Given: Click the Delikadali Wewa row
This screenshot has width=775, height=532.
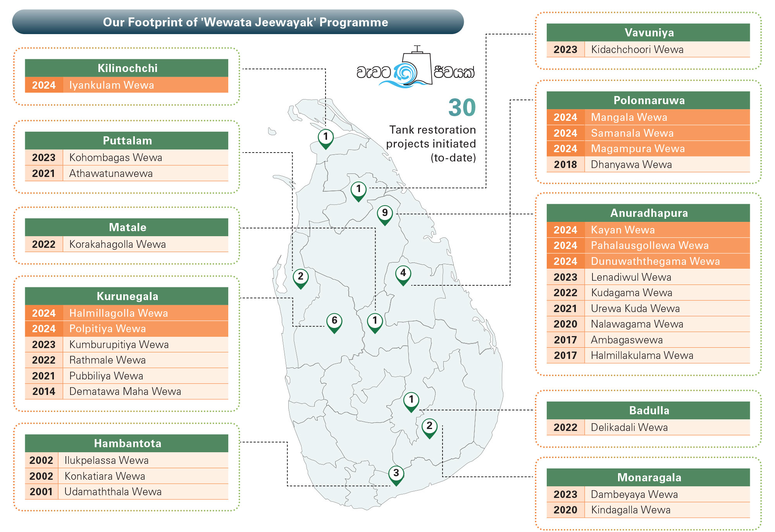Looking at the screenshot, I should coord(648,427).
